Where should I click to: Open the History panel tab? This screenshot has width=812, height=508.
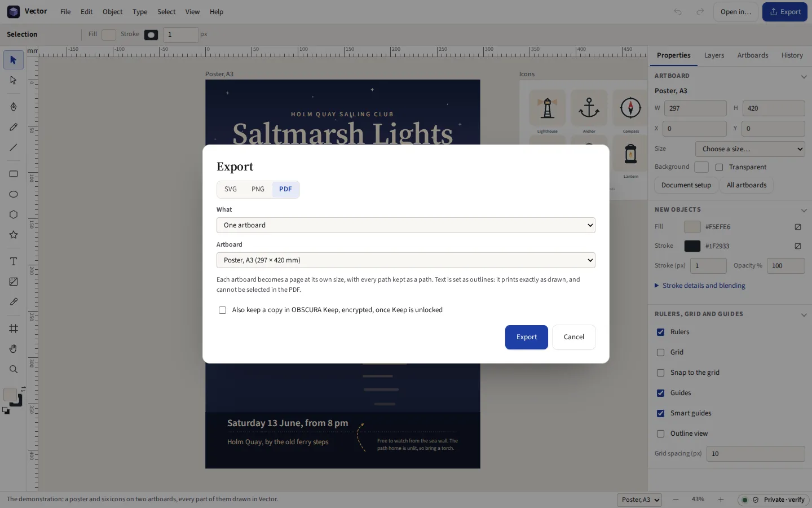tap(792, 55)
